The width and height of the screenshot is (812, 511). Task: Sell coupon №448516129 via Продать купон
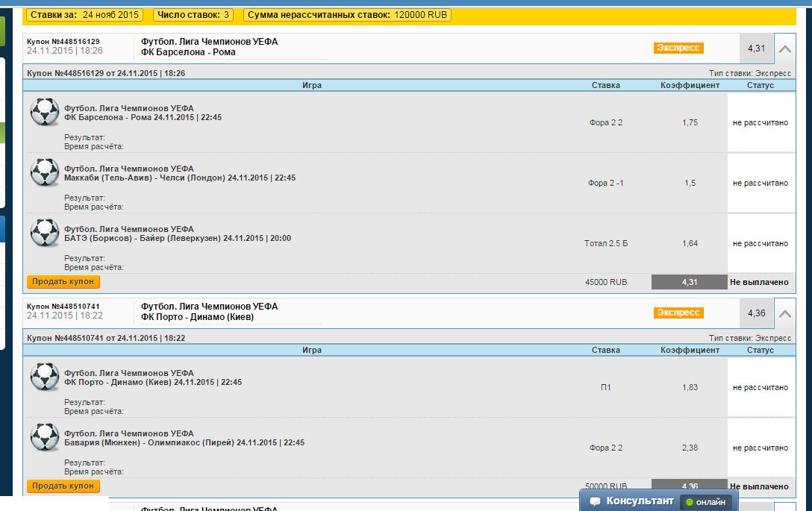[63, 282]
